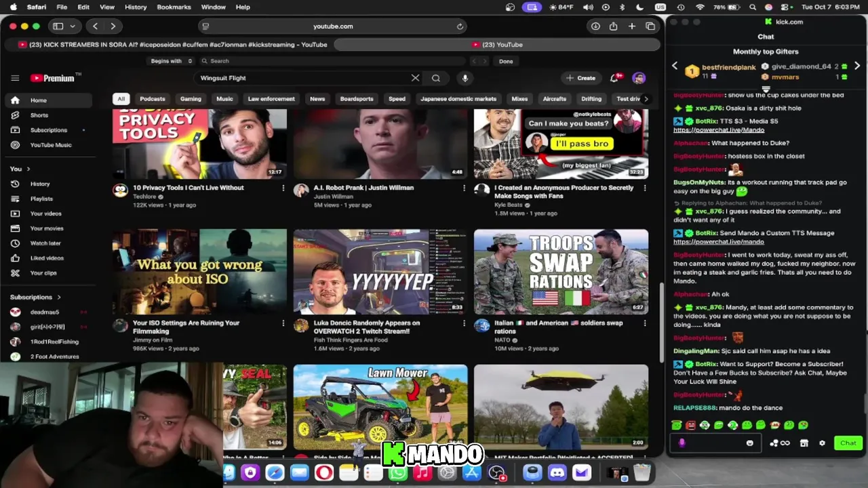Click the Create button
The height and width of the screenshot is (488, 868).
click(580, 78)
